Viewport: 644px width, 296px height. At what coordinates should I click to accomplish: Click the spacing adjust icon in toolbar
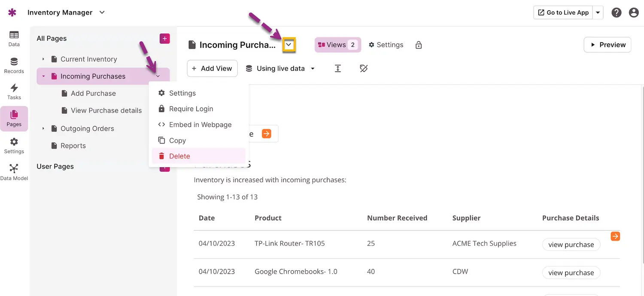(338, 68)
